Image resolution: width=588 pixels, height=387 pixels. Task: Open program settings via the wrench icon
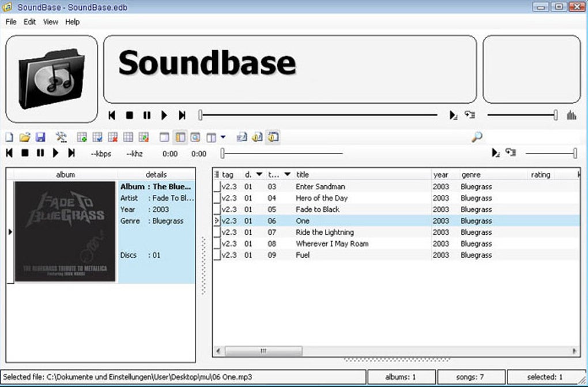tap(61, 137)
